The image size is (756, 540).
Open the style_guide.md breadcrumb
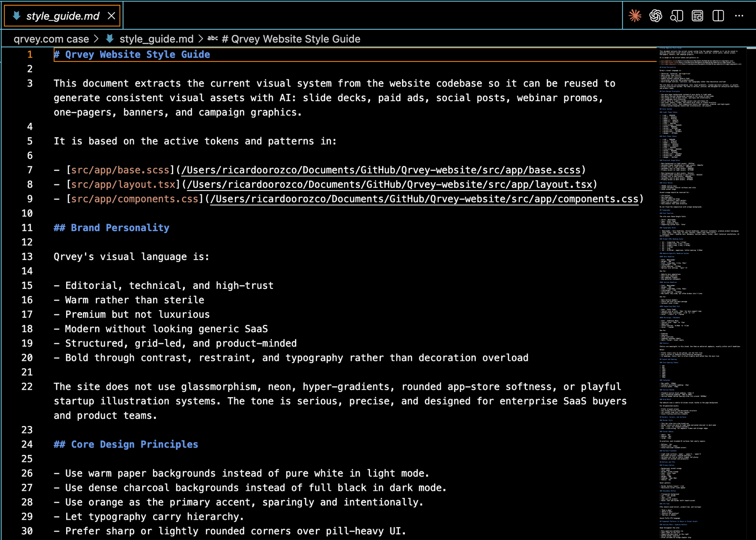point(156,39)
